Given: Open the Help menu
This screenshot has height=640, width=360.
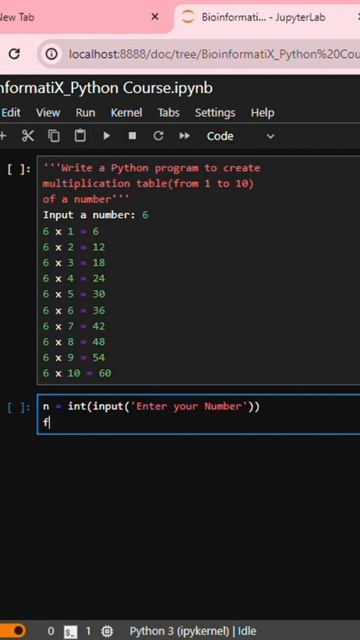Looking at the screenshot, I should (x=262, y=113).
